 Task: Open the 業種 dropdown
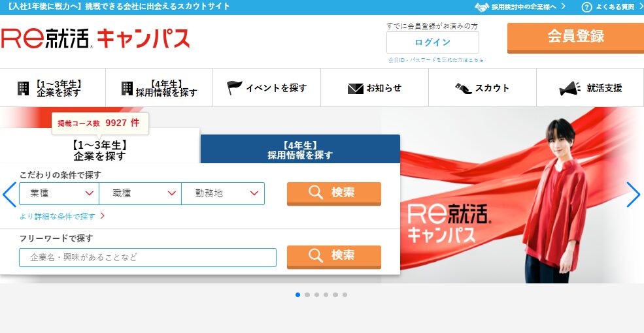59,193
